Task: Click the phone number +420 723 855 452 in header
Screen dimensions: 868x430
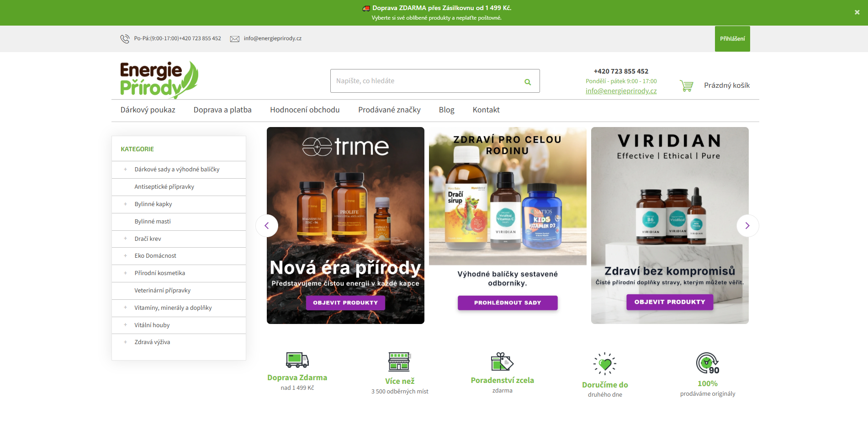Action: coord(621,71)
